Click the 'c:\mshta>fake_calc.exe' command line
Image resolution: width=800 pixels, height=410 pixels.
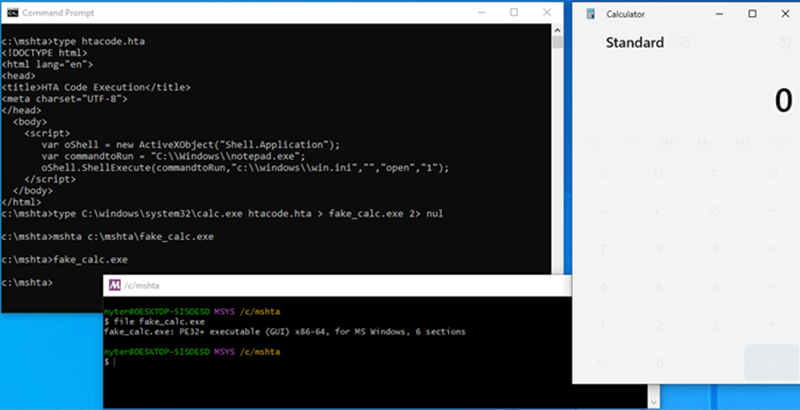click(65, 260)
